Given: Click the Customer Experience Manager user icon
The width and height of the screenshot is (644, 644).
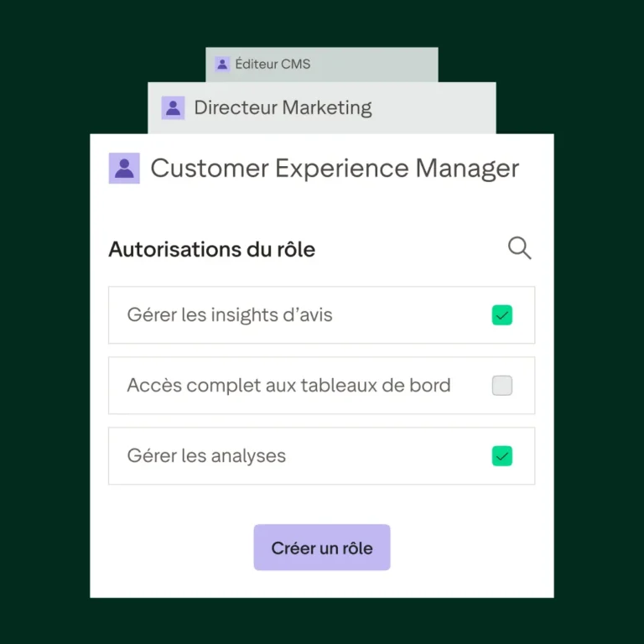Looking at the screenshot, I should (x=124, y=169).
